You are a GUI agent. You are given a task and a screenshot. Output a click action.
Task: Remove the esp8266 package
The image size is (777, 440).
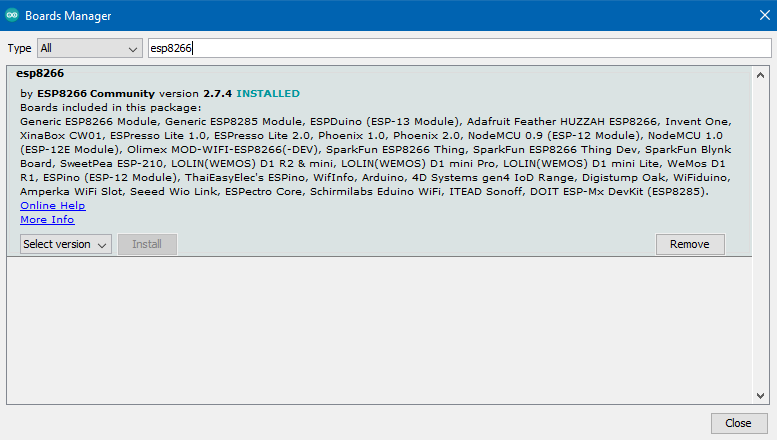tap(690, 244)
